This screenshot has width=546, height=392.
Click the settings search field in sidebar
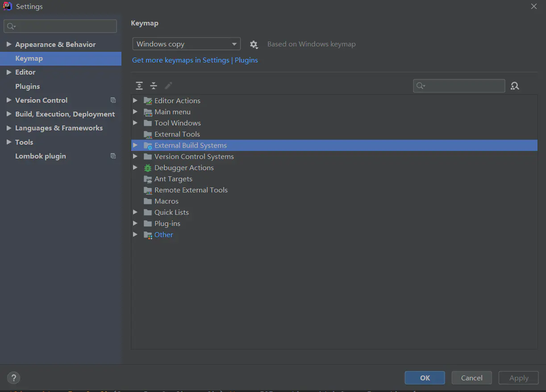point(60,26)
